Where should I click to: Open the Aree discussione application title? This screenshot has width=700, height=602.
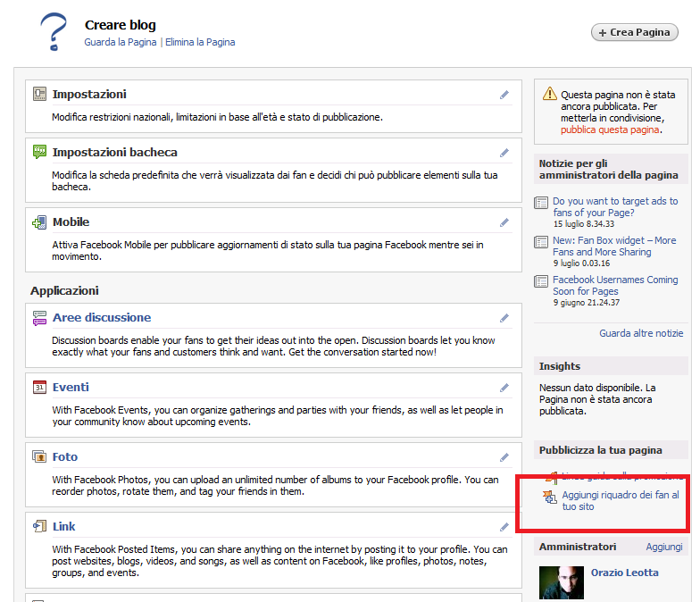pos(102,318)
